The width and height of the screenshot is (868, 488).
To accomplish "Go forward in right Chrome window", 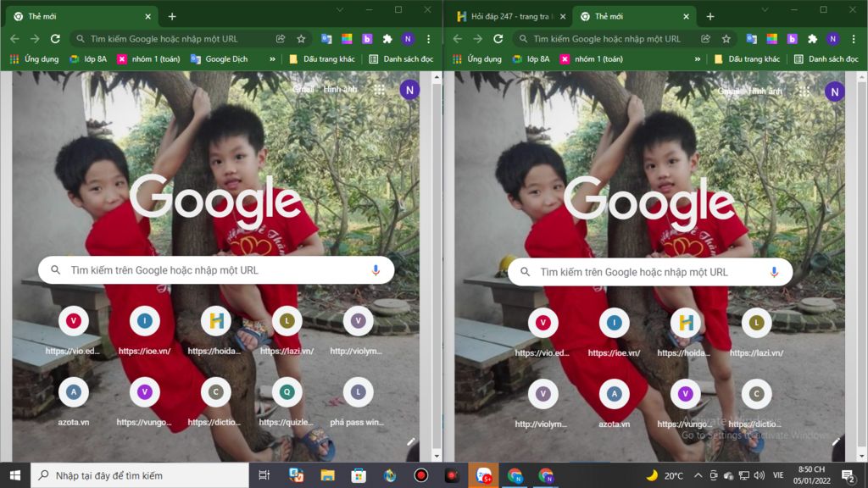I will (x=477, y=39).
